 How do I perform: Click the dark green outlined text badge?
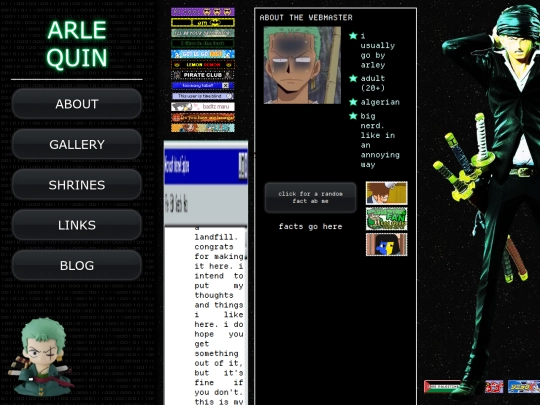click(x=203, y=43)
